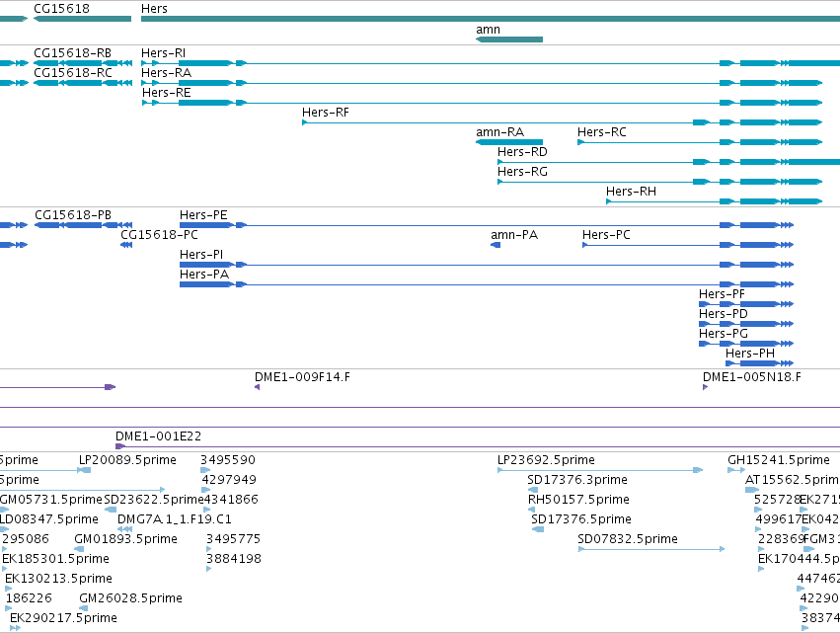
Task: Click the Hers-PF protein label
Action: click(x=722, y=295)
